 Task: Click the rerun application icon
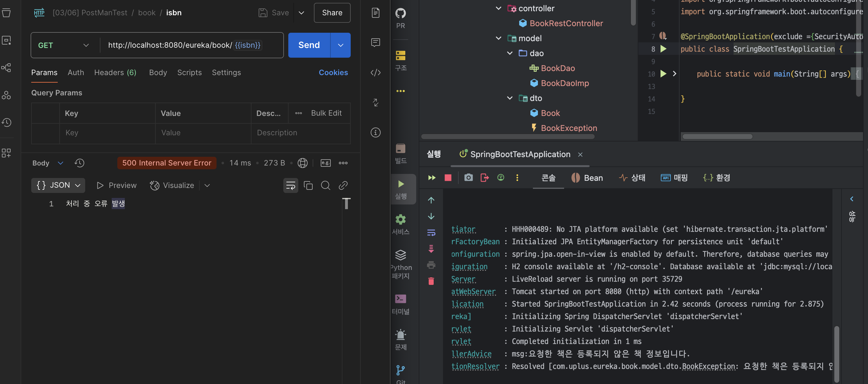pos(432,178)
